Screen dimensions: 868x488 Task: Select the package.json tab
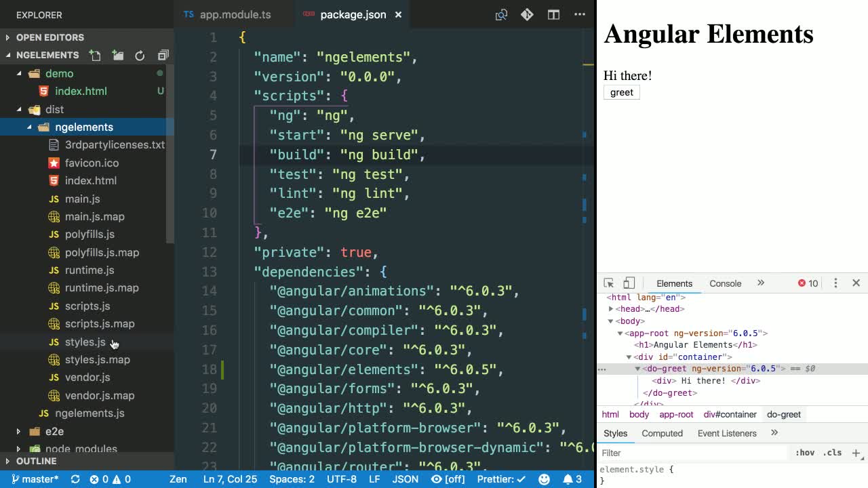[353, 14]
